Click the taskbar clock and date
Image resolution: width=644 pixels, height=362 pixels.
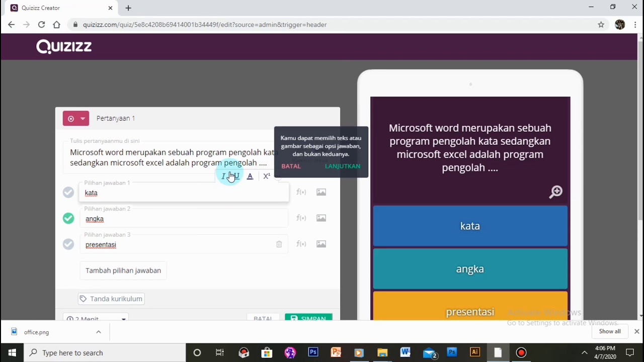[x=605, y=352]
